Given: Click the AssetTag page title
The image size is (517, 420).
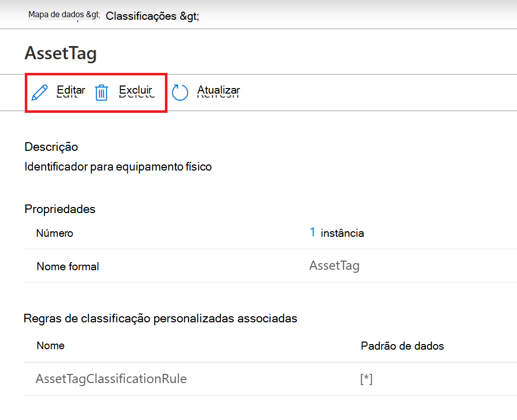Looking at the screenshot, I should tap(61, 53).
